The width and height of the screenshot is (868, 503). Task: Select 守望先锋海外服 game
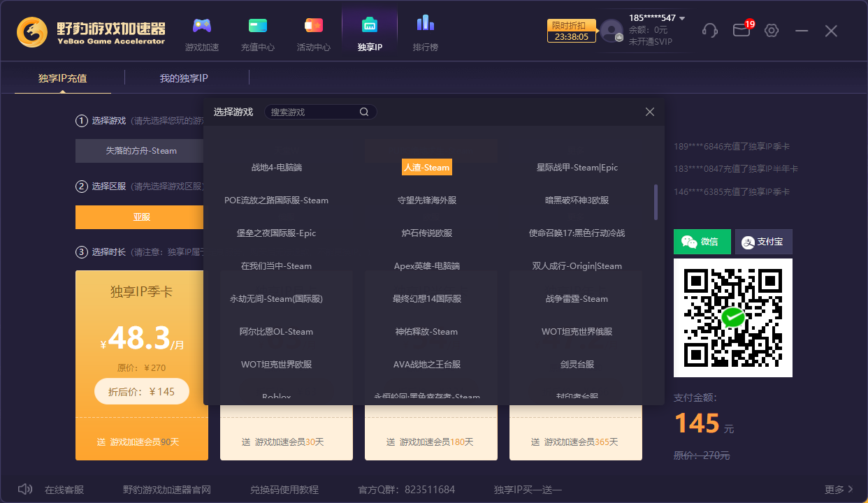(427, 201)
